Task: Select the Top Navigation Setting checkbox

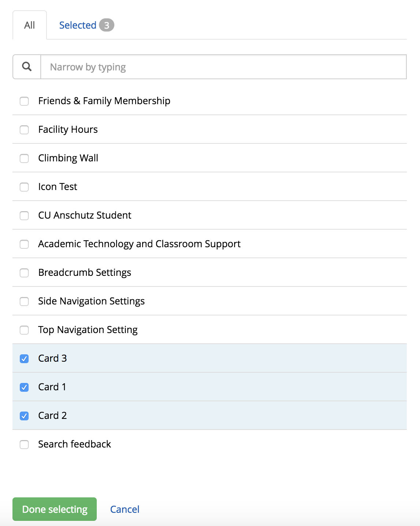Action: 24,330
